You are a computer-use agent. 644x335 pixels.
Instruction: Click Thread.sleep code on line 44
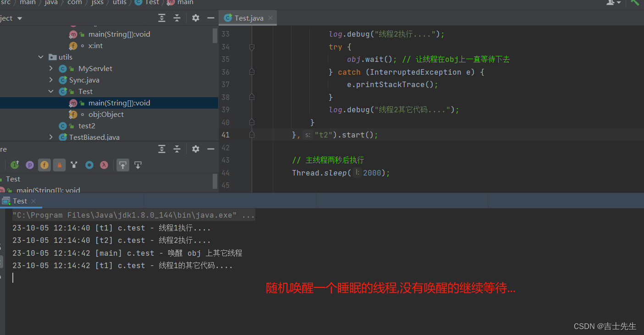341,173
